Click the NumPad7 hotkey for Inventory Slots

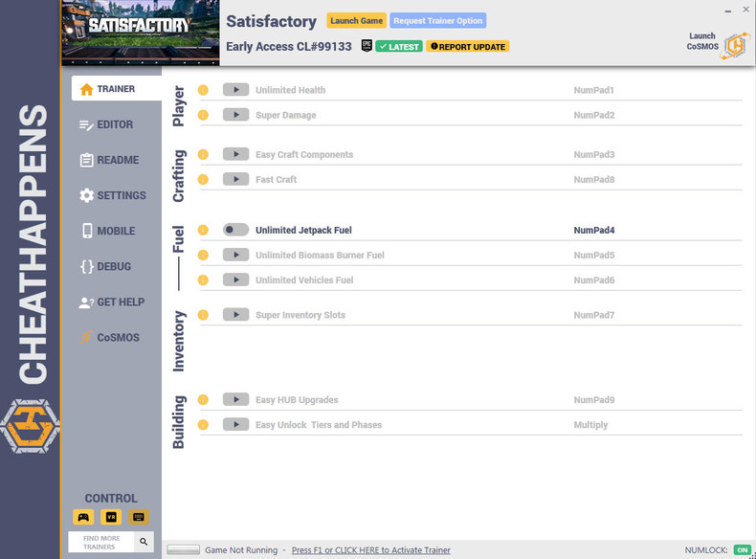[594, 315]
